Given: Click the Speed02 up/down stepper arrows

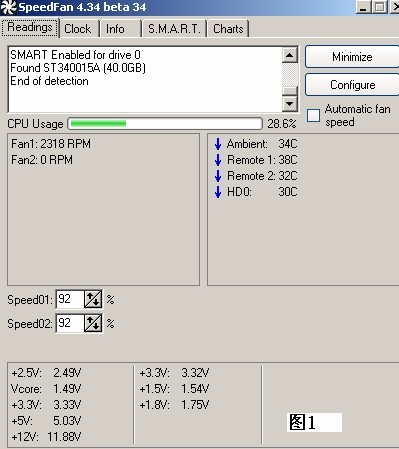Looking at the screenshot, I should point(93,323).
